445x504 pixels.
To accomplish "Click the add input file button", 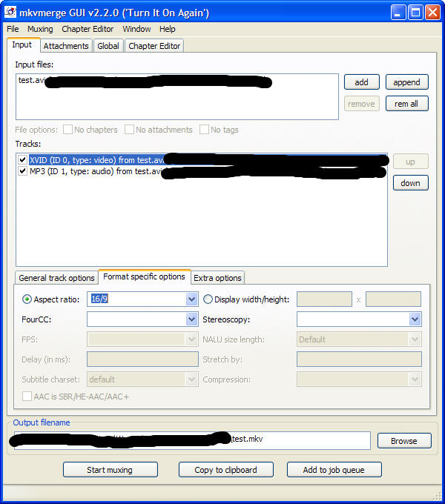I will (x=362, y=82).
